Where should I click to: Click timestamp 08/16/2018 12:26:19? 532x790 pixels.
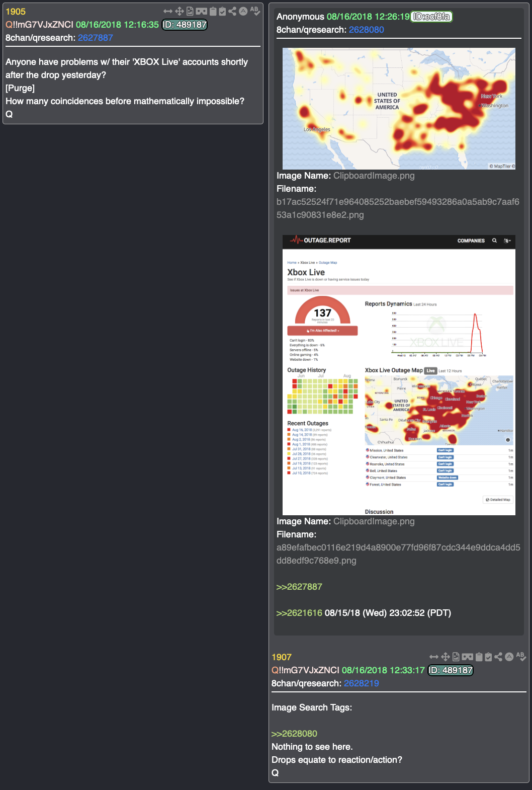pyautogui.click(x=368, y=17)
